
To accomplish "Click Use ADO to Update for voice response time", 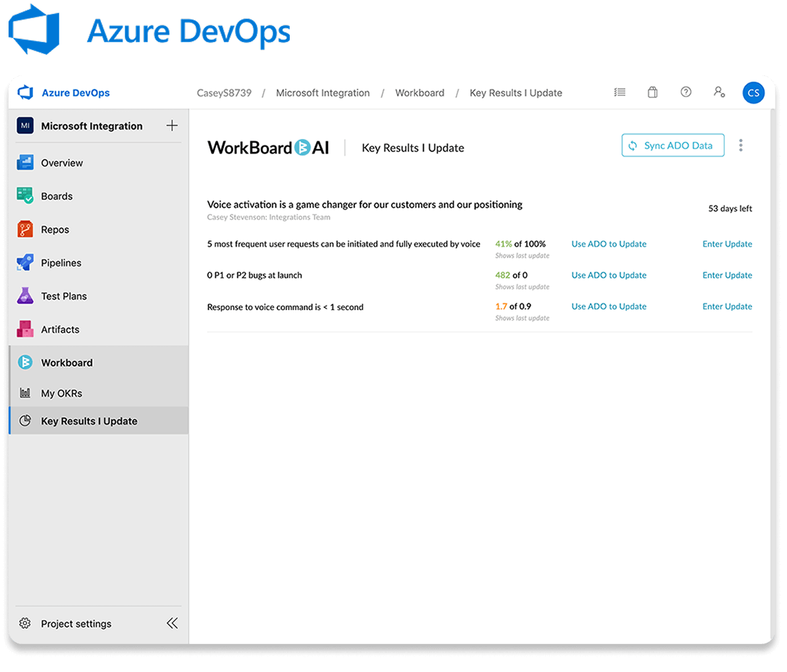I will coord(609,306).
